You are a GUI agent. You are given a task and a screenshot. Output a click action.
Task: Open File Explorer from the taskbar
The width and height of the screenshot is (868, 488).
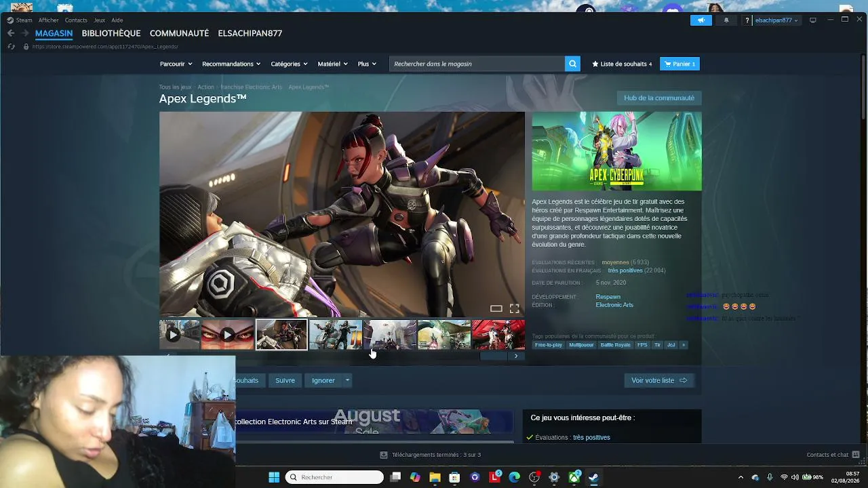click(x=435, y=477)
